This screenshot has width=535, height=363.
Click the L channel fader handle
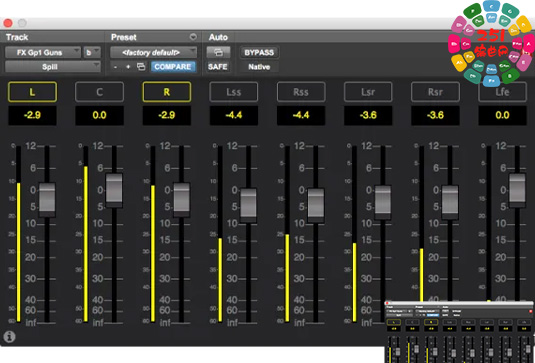(x=47, y=200)
